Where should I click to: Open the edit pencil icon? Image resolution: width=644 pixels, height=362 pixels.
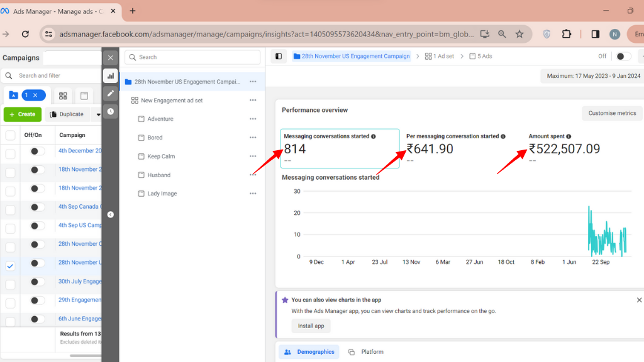(x=111, y=94)
